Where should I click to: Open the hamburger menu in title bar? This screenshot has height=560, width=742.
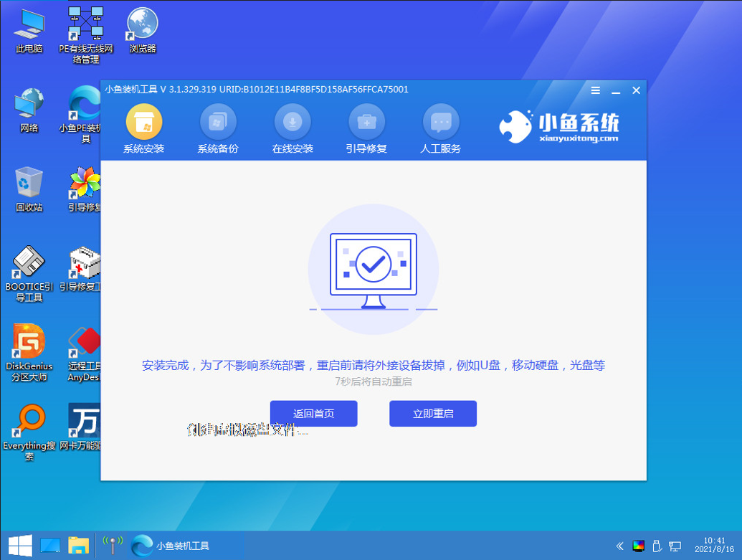tap(596, 90)
